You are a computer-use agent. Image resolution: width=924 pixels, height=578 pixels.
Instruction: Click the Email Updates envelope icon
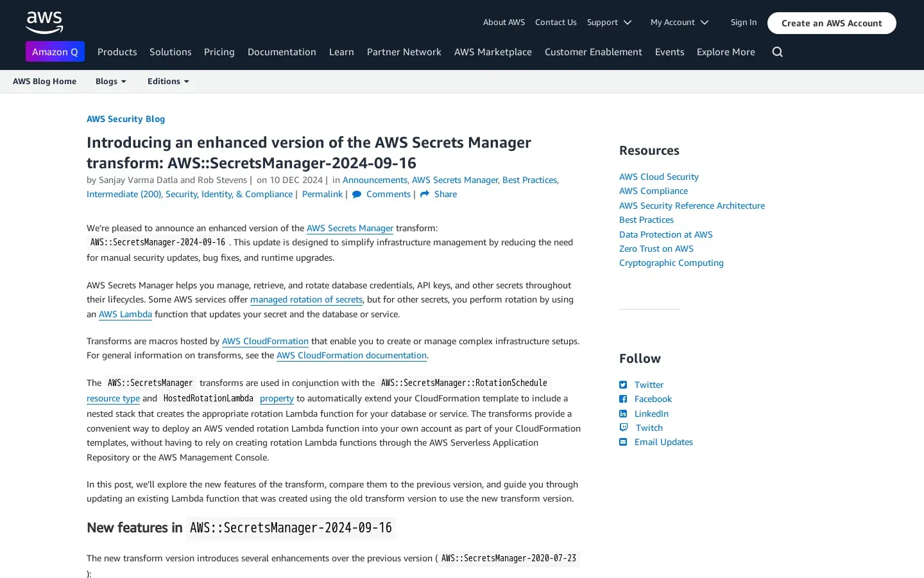(623, 442)
